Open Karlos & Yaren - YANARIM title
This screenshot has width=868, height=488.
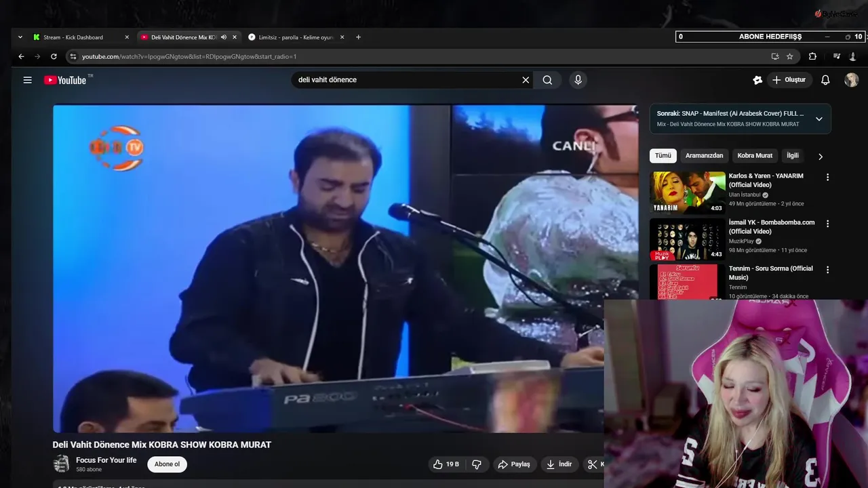click(766, 180)
